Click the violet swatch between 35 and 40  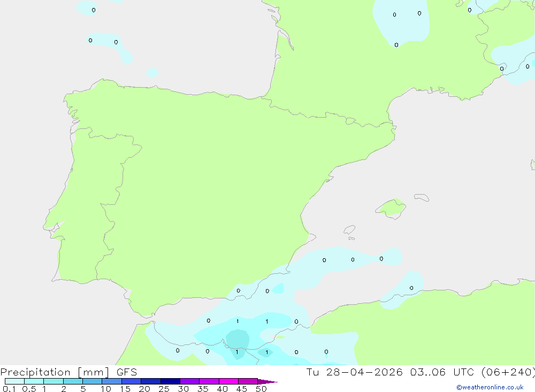(209, 381)
